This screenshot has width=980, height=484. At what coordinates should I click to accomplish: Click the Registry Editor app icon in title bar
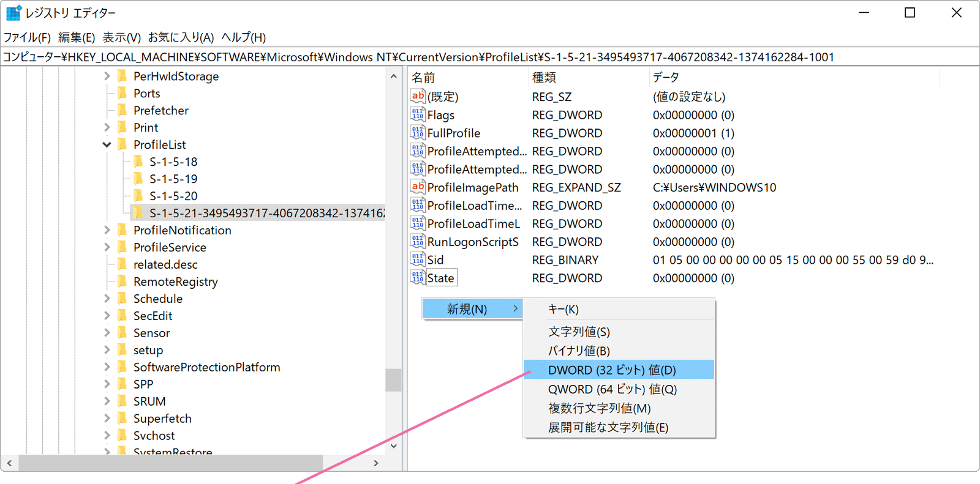click(x=13, y=12)
